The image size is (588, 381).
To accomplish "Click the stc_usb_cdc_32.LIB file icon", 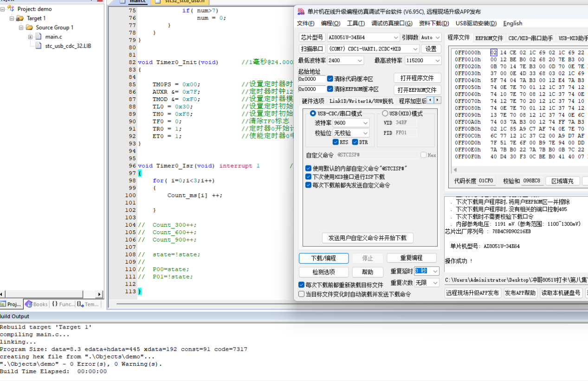I will click(x=39, y=46).
